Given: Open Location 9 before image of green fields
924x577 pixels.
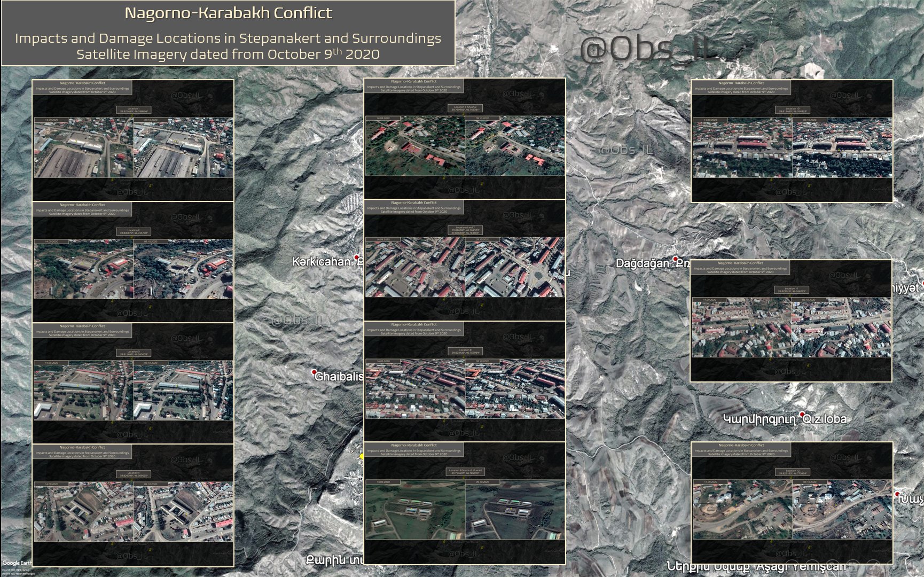Looking at the screenshot, I should 415,510.
